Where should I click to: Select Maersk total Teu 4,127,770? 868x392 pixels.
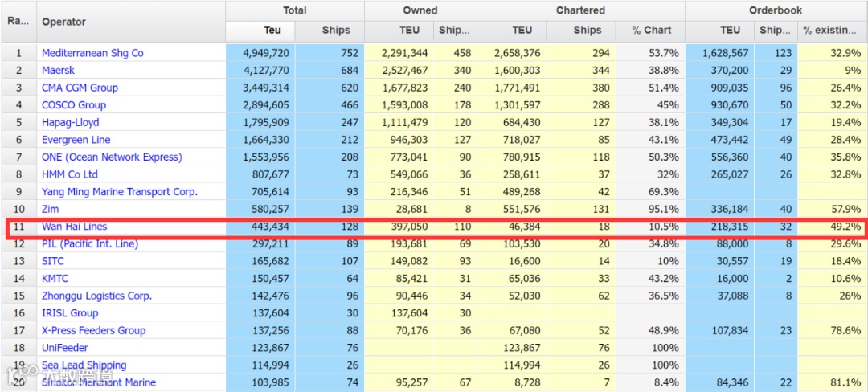266,70
